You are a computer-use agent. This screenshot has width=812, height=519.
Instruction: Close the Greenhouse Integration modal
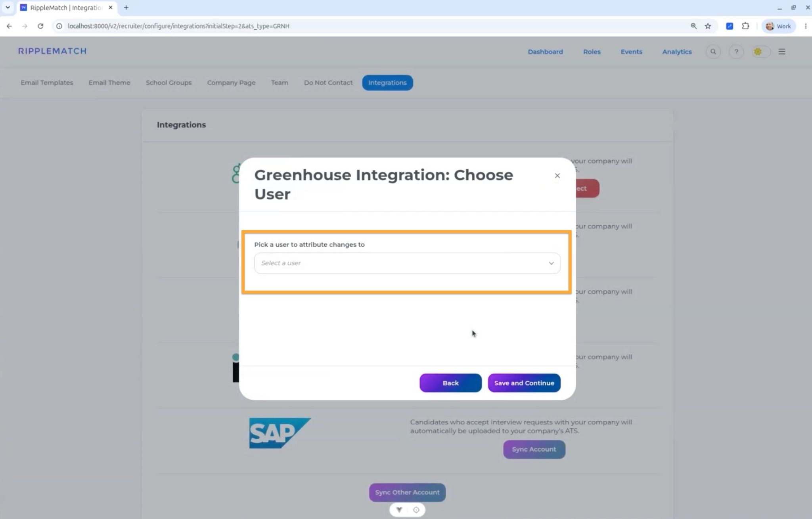(557, 176)
